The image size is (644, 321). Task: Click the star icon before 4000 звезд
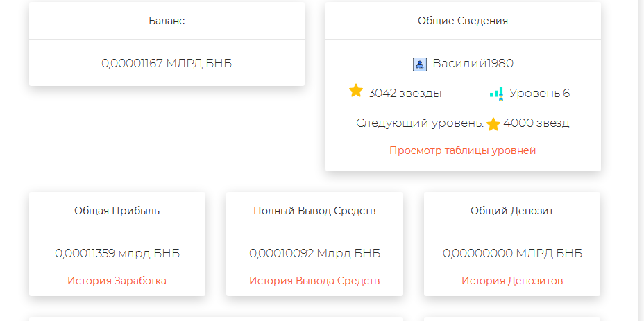pos(493,124)
